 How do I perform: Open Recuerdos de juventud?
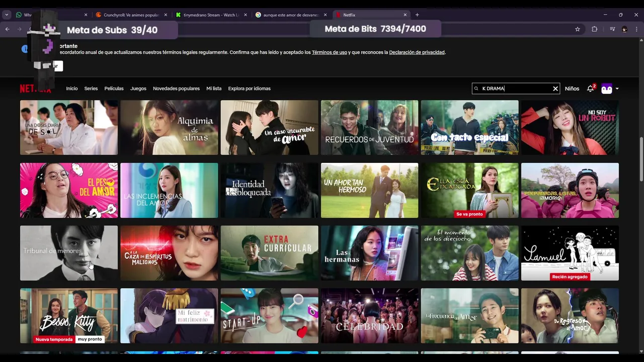[369, 128]
